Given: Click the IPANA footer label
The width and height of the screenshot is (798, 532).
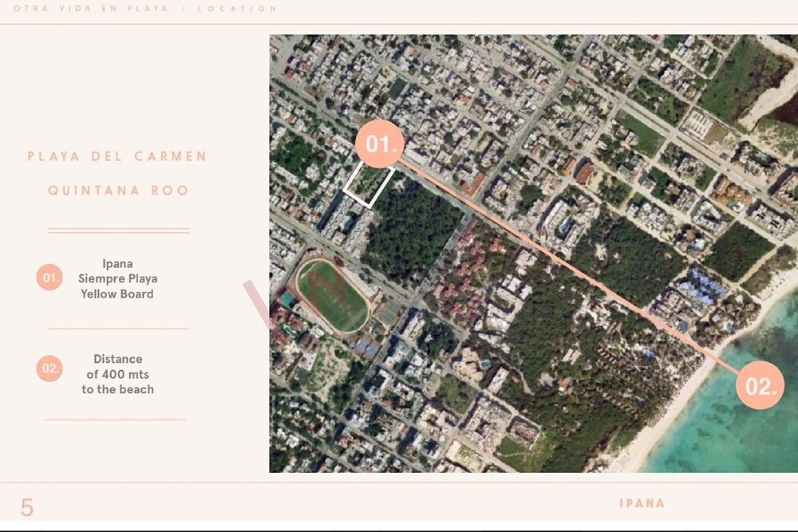Looking at the screenshot, I should point(642,503).
